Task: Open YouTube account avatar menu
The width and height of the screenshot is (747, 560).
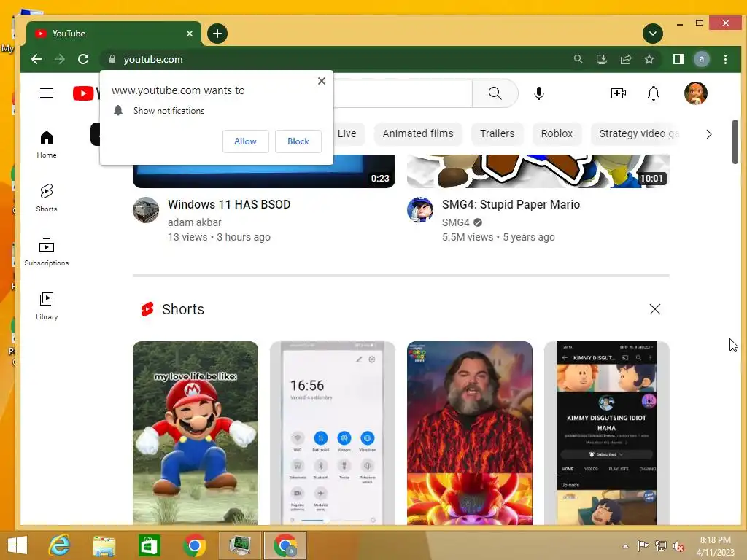Action: (695, 93)
